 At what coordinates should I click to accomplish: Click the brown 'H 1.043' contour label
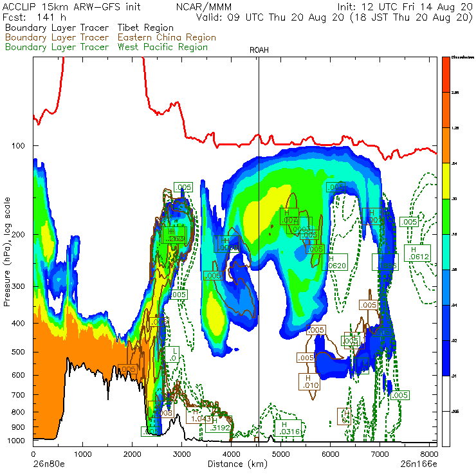(199, 416)
